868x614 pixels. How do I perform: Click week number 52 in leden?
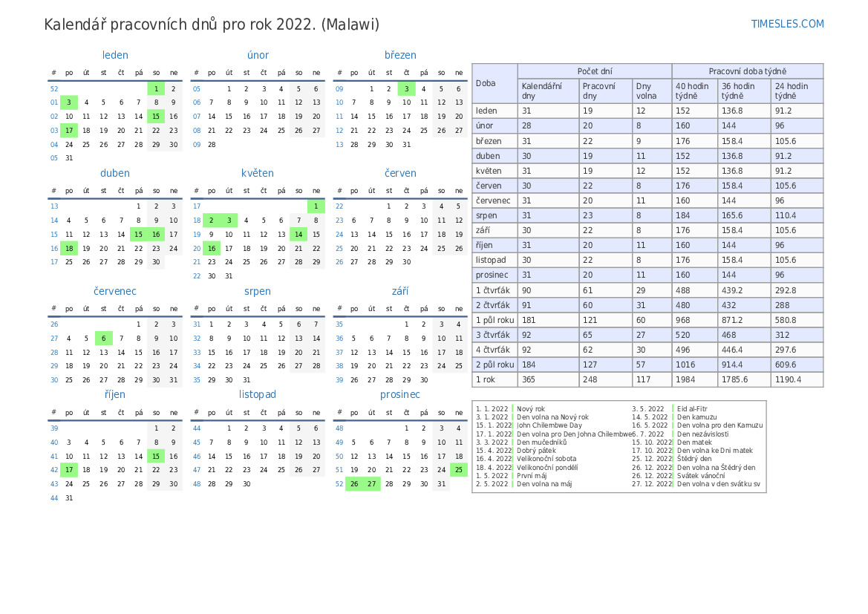53,88
